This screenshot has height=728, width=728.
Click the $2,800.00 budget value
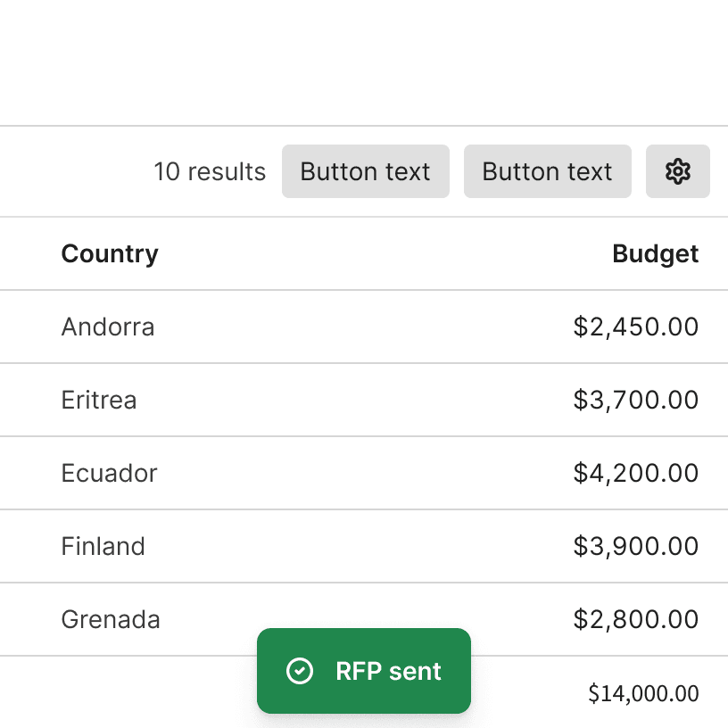click(635, 619)
